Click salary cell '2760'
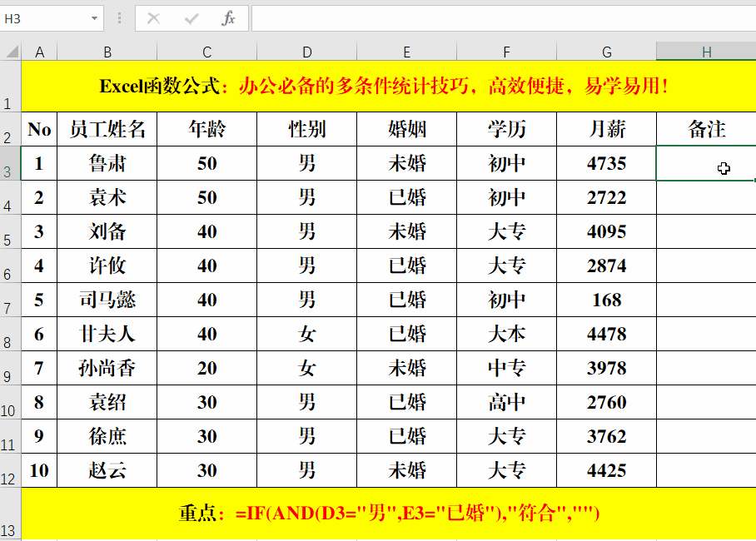Screen dimensions: 756x541 [x=606, y=402]
